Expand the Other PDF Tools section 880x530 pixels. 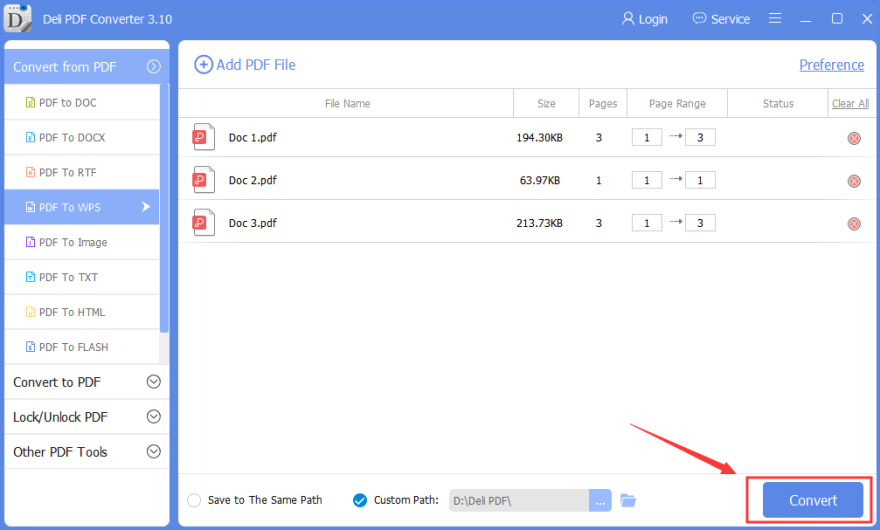pyautogui.click(x=153, y=451)
